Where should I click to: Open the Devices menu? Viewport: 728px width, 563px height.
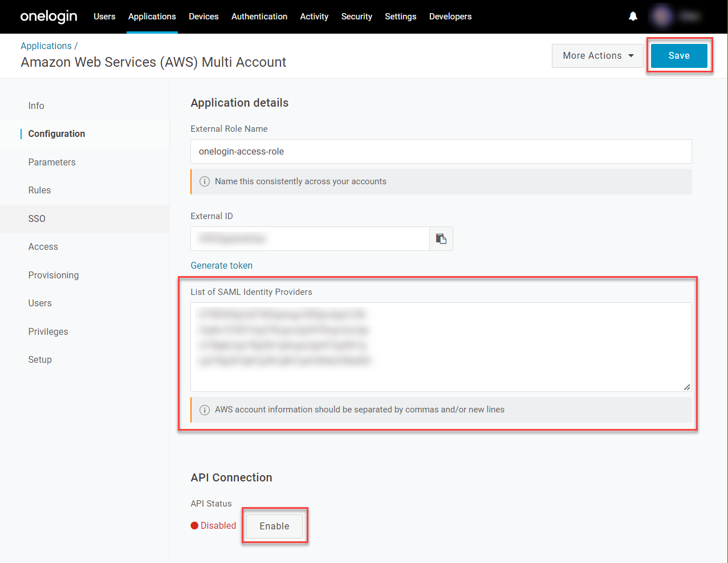tap(204, 17)
